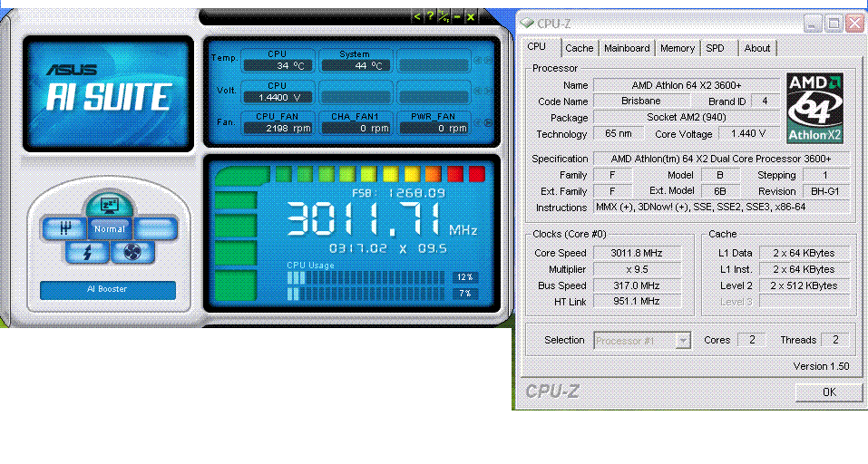
Task: Click the Level 2 value 2 x 512 KBytes
Action: point(804,285)
